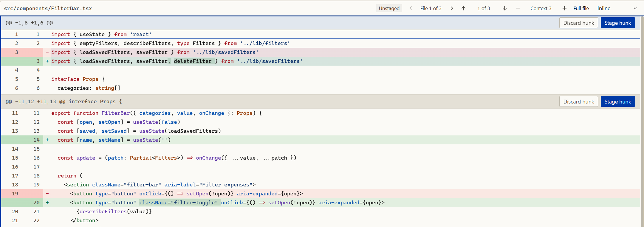Go to previous file chevron
The height and width of the screenshot is (227, 644).
411,8
